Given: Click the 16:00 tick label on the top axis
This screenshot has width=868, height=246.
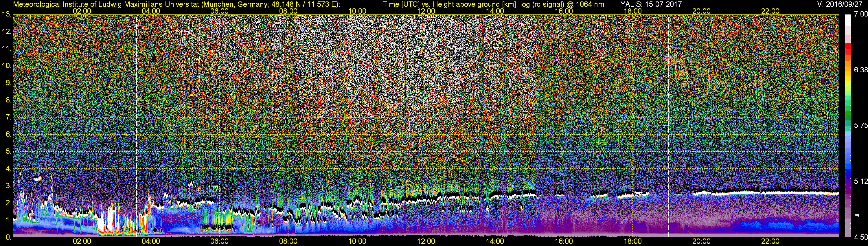Looking at the screenshot, I should [564, 11].
